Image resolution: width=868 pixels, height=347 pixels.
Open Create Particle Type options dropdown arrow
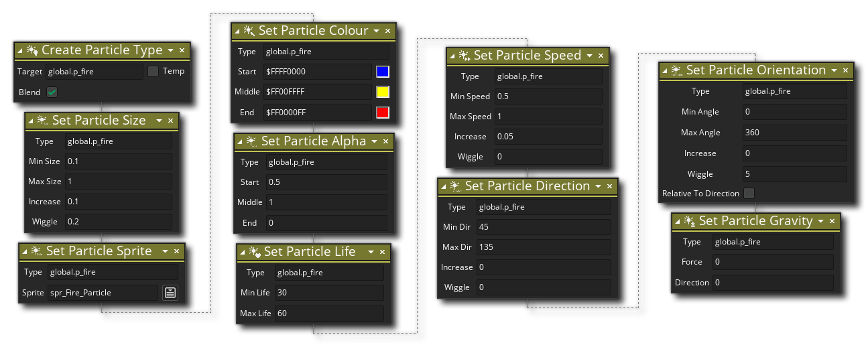pyautogui.click(x=171, y=50)
